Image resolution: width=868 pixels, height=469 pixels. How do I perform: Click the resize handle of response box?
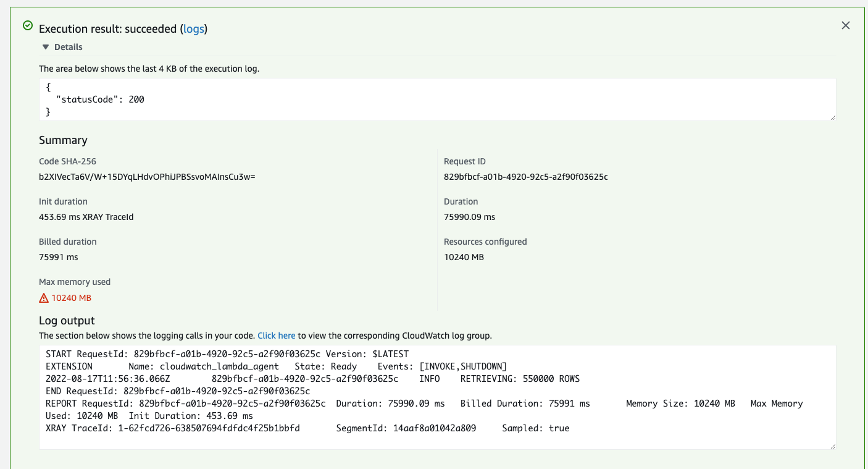(x=832, y=117)
